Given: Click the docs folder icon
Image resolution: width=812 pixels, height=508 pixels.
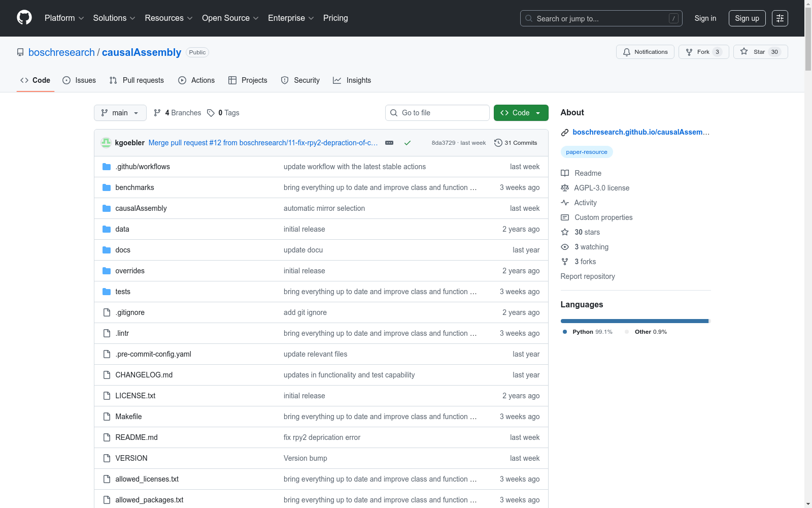Looking at the screenshot, I should [107, 250].
